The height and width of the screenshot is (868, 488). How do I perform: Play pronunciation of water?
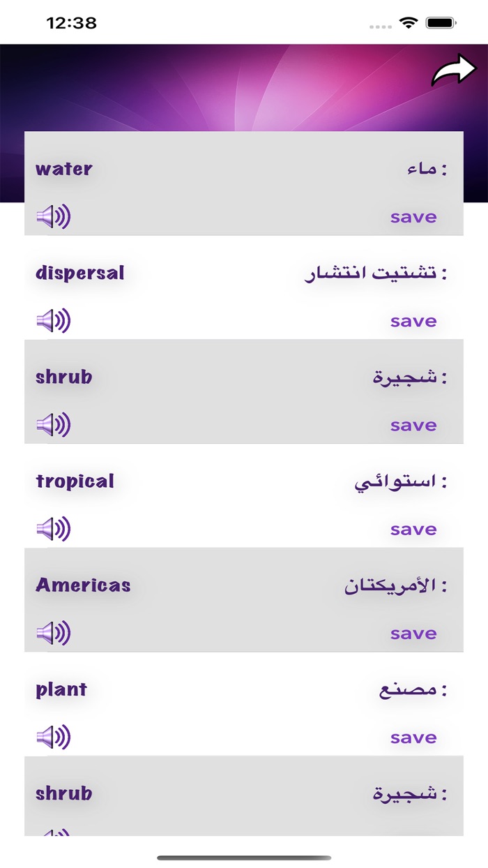point(52,217)
